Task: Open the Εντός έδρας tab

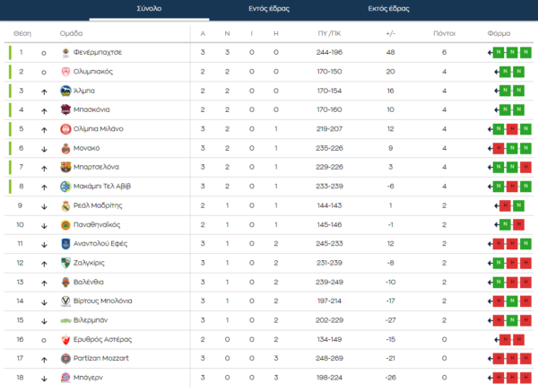Action: pos(269,8)
